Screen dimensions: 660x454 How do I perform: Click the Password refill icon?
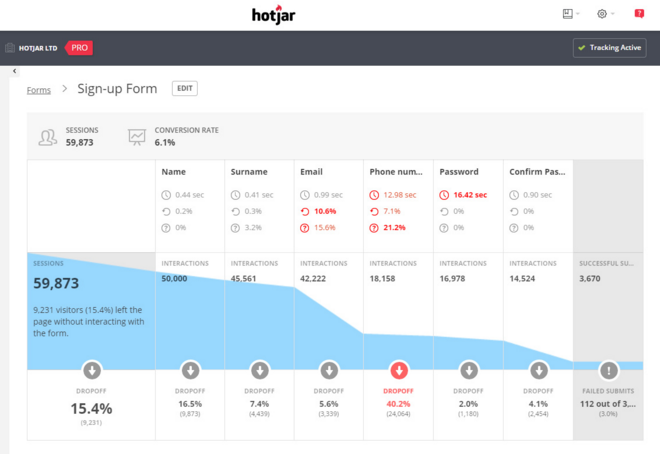(x=444, y=212)
